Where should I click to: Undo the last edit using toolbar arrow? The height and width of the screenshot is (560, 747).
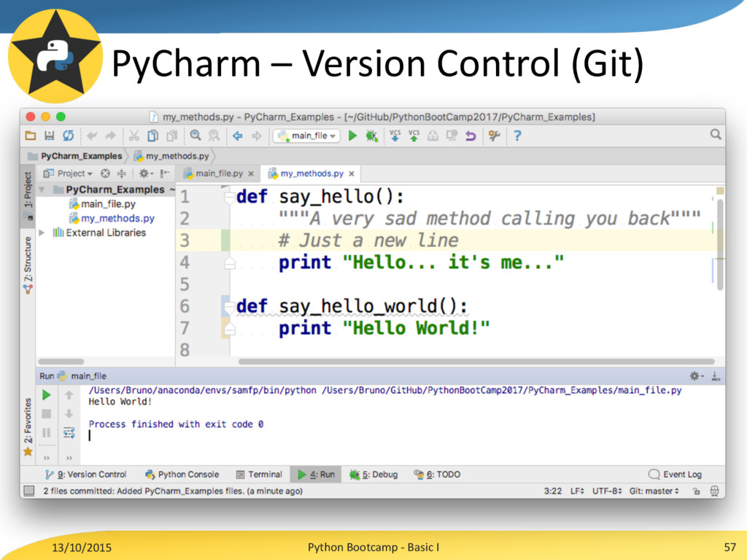[92, 136]
